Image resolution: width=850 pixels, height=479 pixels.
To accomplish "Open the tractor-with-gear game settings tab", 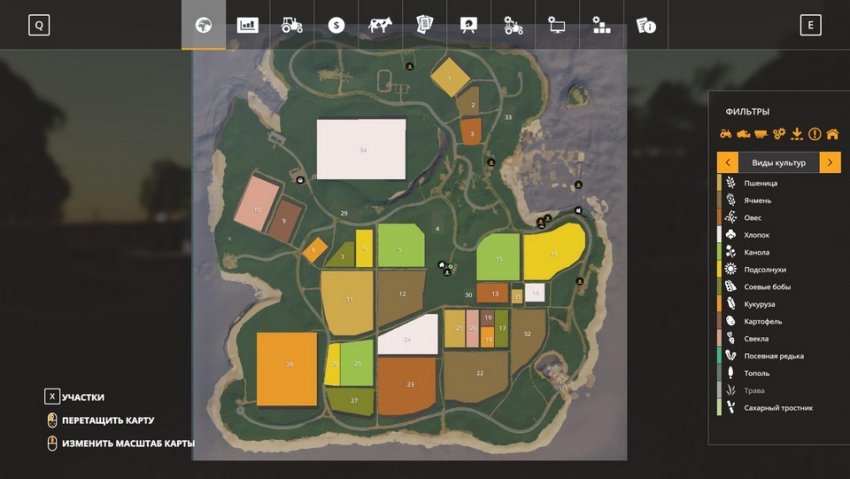I will click(513, 25).
